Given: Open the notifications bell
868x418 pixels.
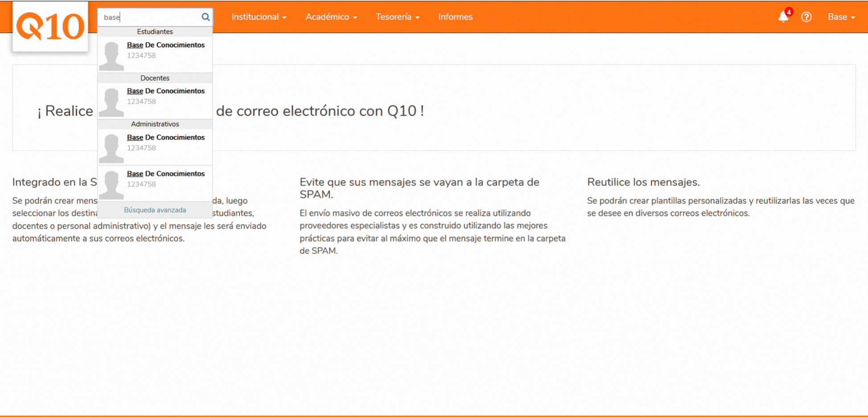Looking at the screenshot, I should (x=783, y=17).
